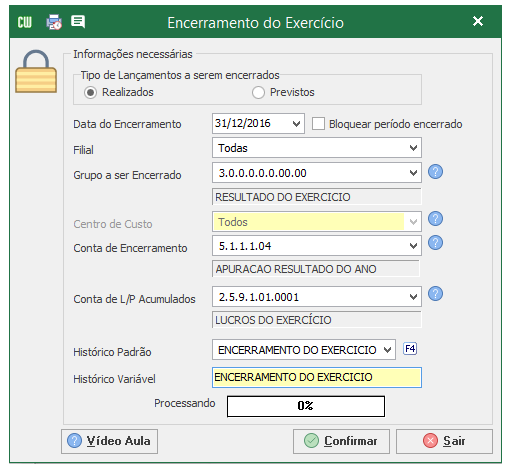Expand the Histórico Padrão dropdown

[304, 350]
